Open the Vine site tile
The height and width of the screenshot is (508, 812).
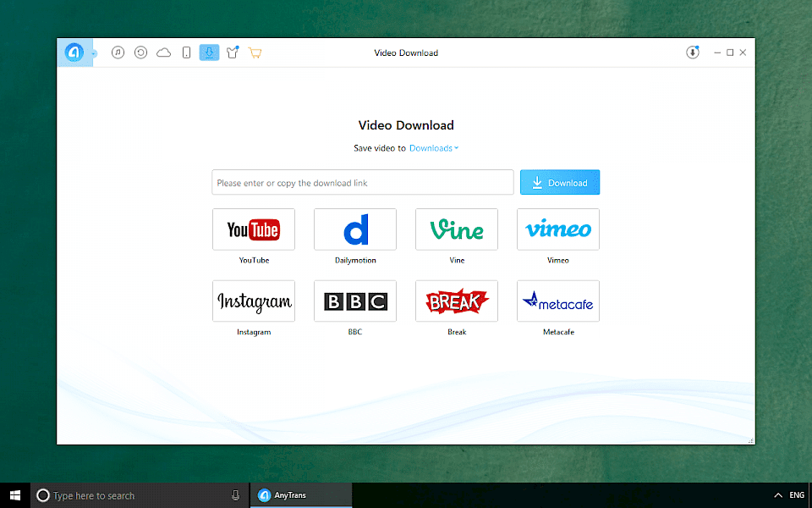click(457, 229)
